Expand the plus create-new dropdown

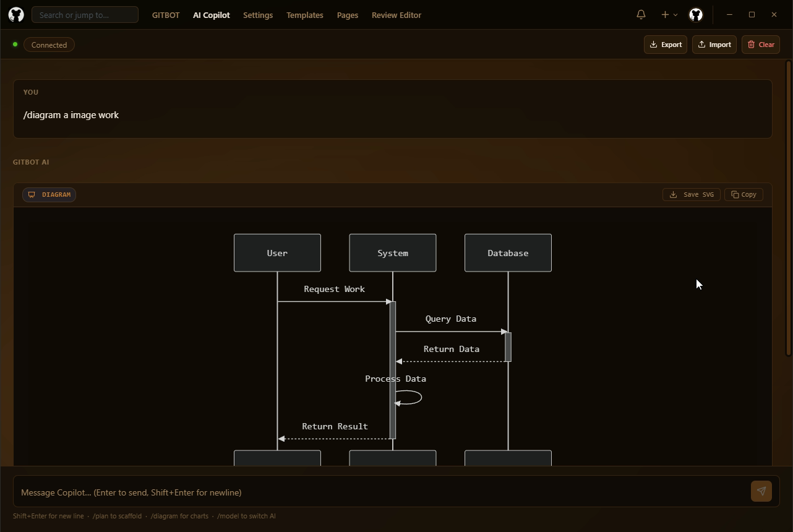[669, 15]
